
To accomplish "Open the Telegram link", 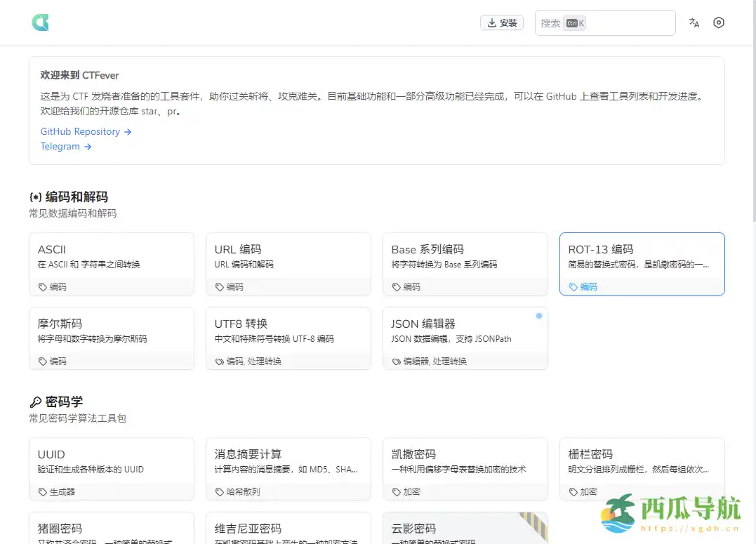I will coord(61,146).
